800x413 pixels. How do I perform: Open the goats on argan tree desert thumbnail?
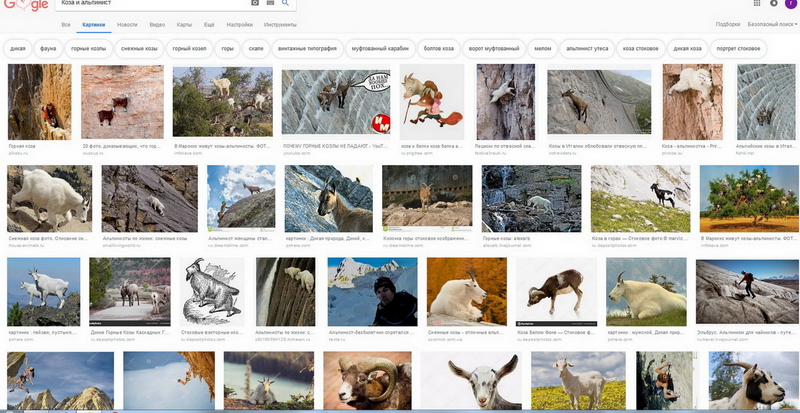tap(749, 199)
